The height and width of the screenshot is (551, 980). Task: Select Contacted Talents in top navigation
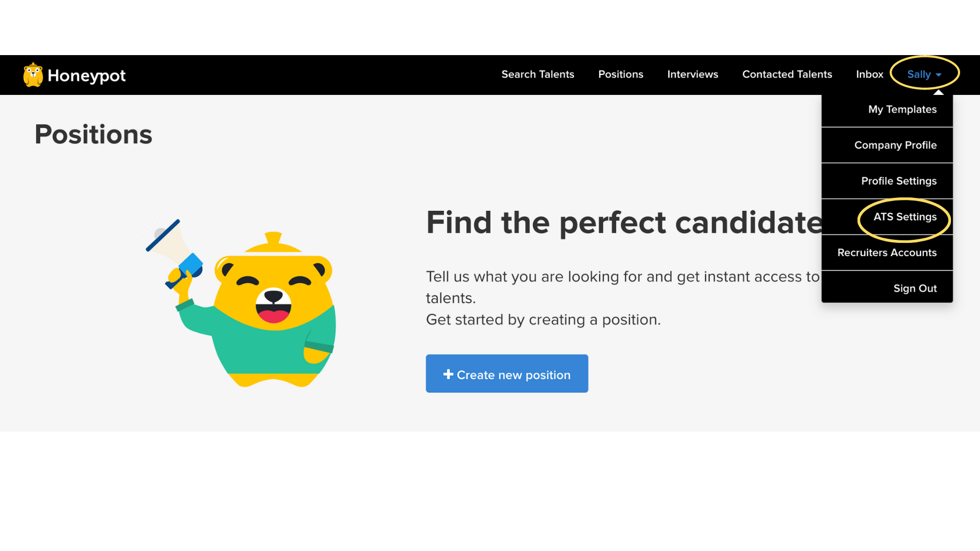[787, 74]
